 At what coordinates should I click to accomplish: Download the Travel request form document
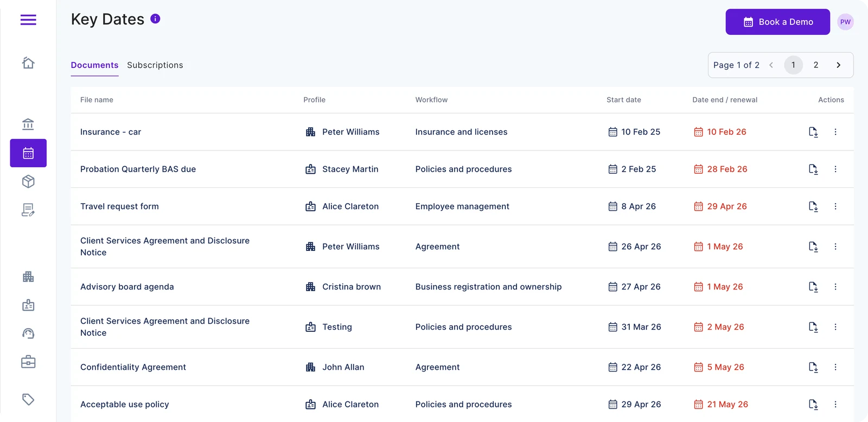(813, 206)
